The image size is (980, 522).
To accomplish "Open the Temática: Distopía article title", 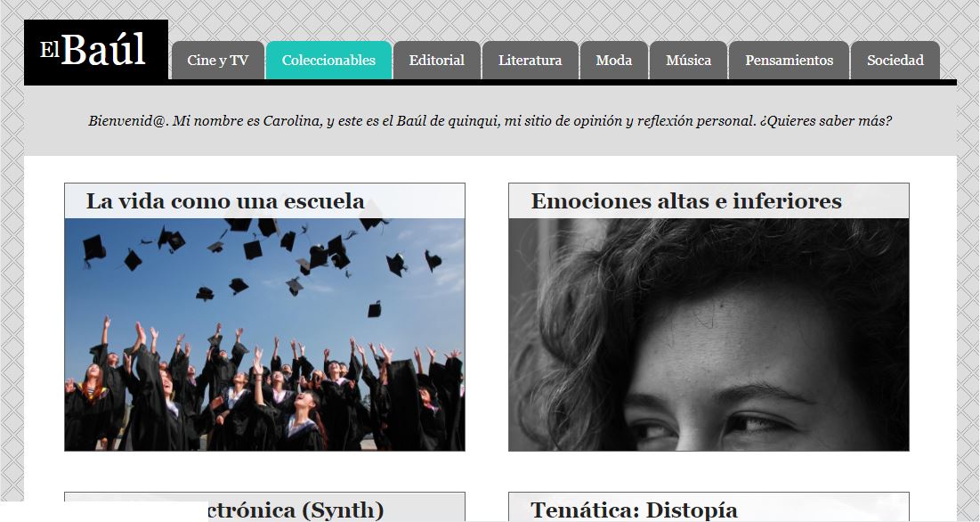I will point(634,510).
